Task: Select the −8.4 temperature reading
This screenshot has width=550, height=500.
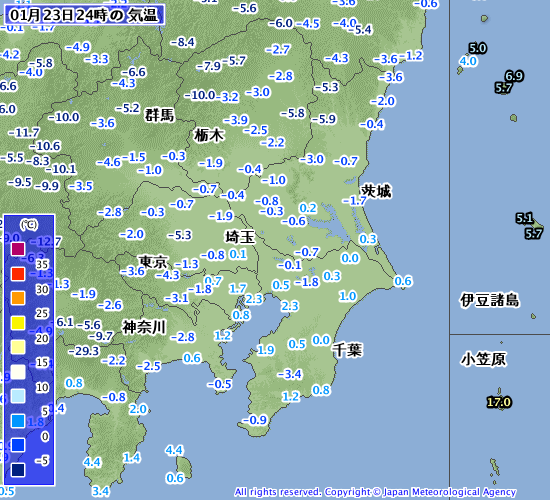Action: 182,42
